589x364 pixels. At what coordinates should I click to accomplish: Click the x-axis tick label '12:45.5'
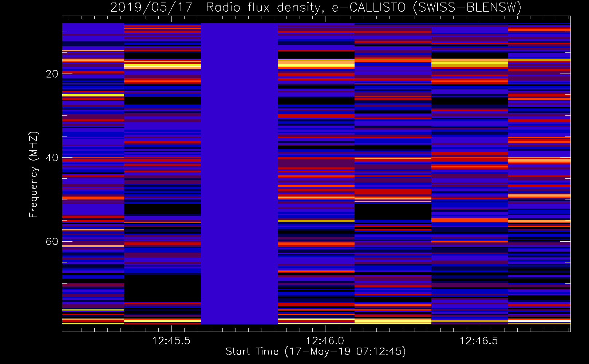[x=171, y=341]
